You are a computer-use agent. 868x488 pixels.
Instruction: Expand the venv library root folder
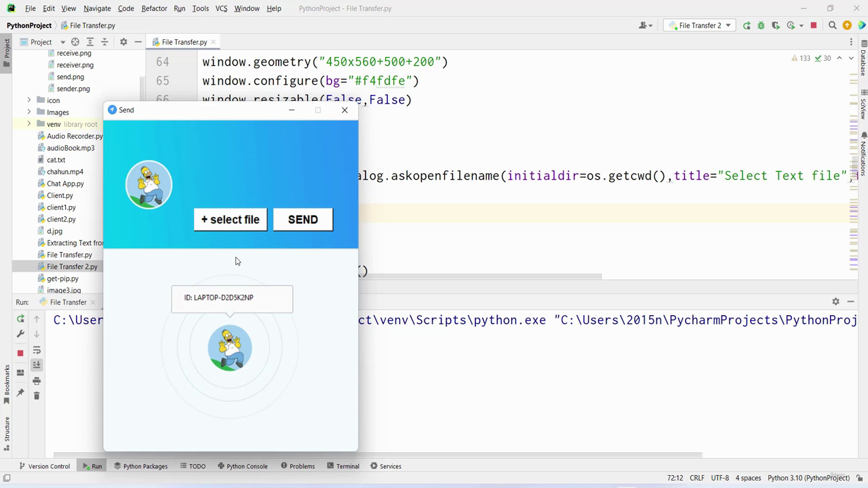point(29,124)
